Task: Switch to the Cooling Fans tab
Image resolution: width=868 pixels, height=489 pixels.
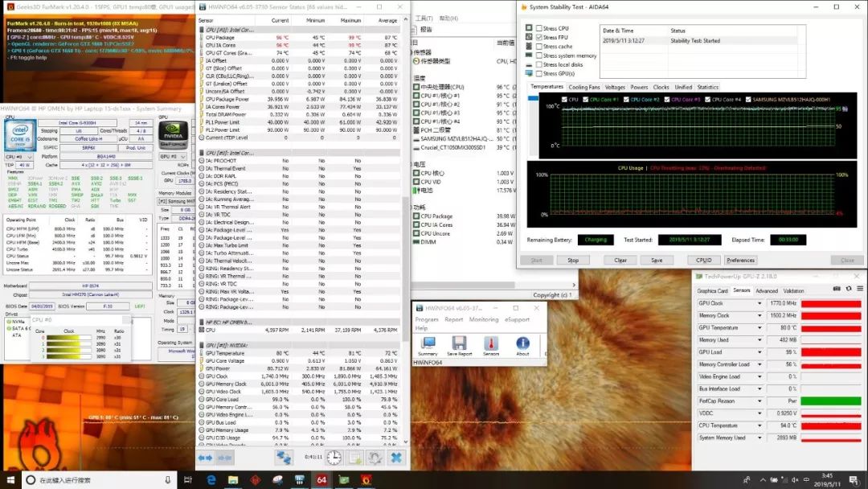Action: coord(583,87)
